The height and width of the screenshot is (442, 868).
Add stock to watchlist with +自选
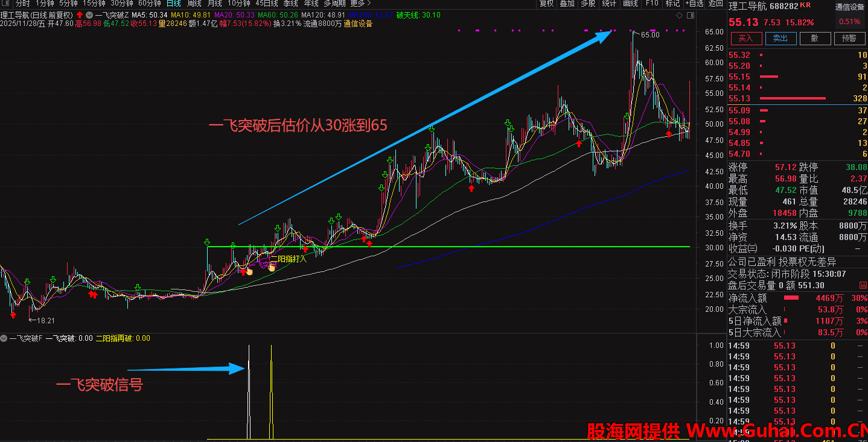pyautogui.click(x=694, y=4)
